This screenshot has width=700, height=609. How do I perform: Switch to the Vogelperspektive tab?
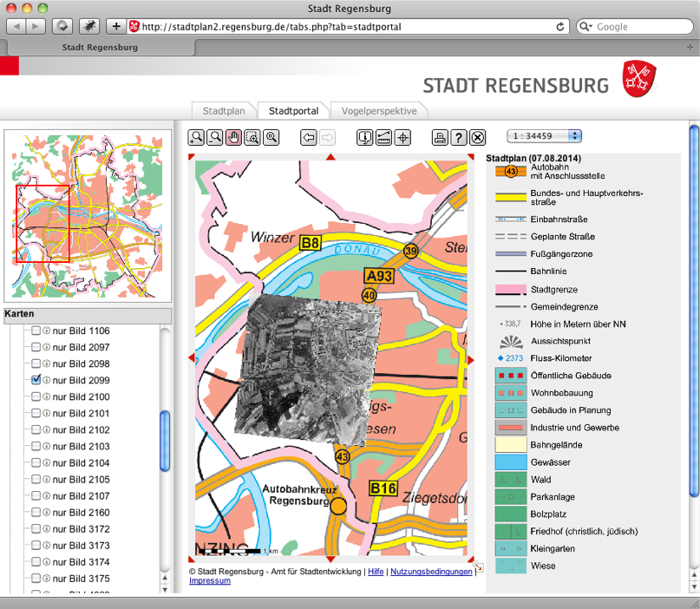pyautogui.click(x=379, y=111)
